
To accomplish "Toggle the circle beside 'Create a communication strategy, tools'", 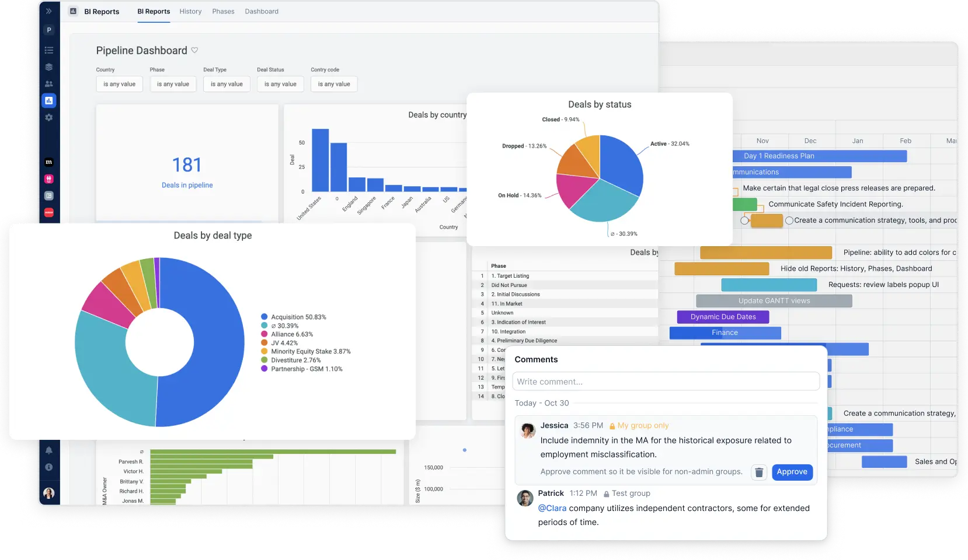I will pyautogui.click(x=789, y=220).
